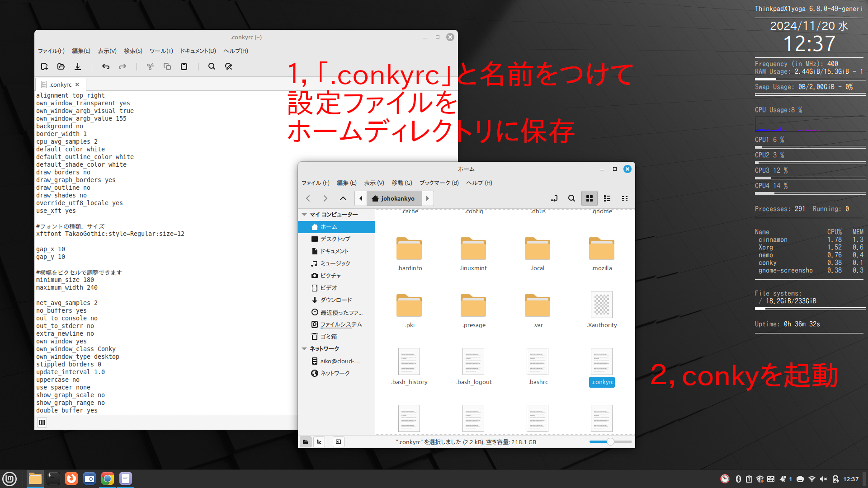Navigate up one directory level in Nemo
Viewport: 868px width, 488px height.
pyautogui.click(x=343, y=198)
